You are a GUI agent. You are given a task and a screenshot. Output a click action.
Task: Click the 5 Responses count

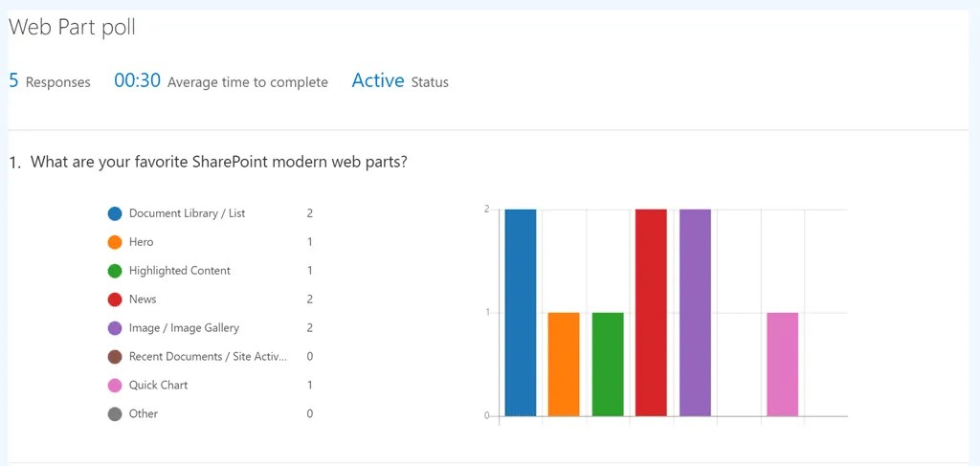click(x=50, y=81)
